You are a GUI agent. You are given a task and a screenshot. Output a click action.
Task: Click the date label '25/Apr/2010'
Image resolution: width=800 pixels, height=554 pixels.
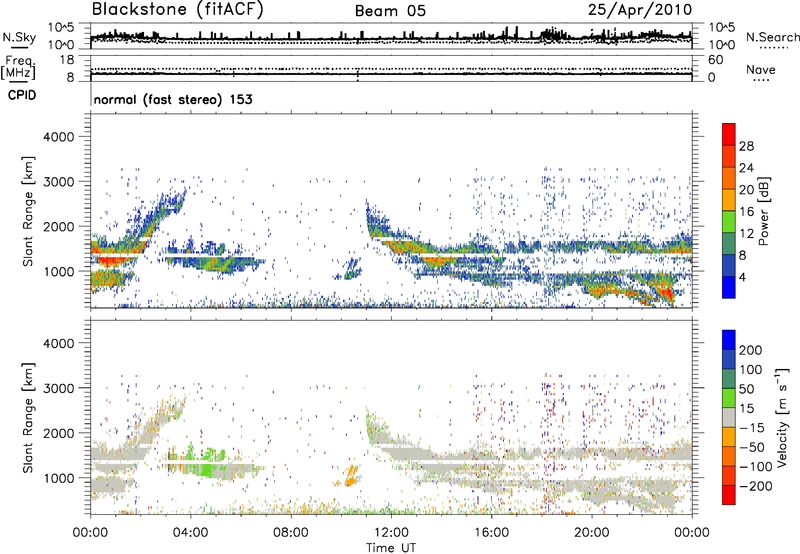[x=640, y=10]
